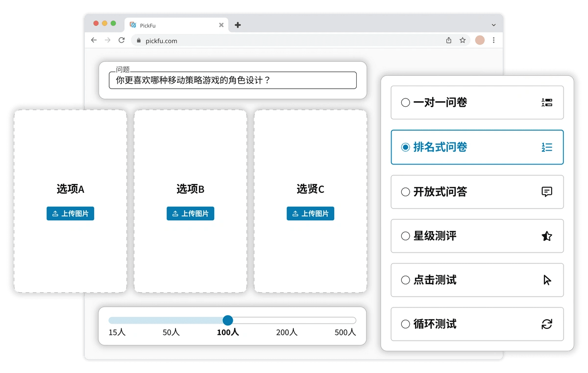Click the browser forward arrow

coord(108,40)
